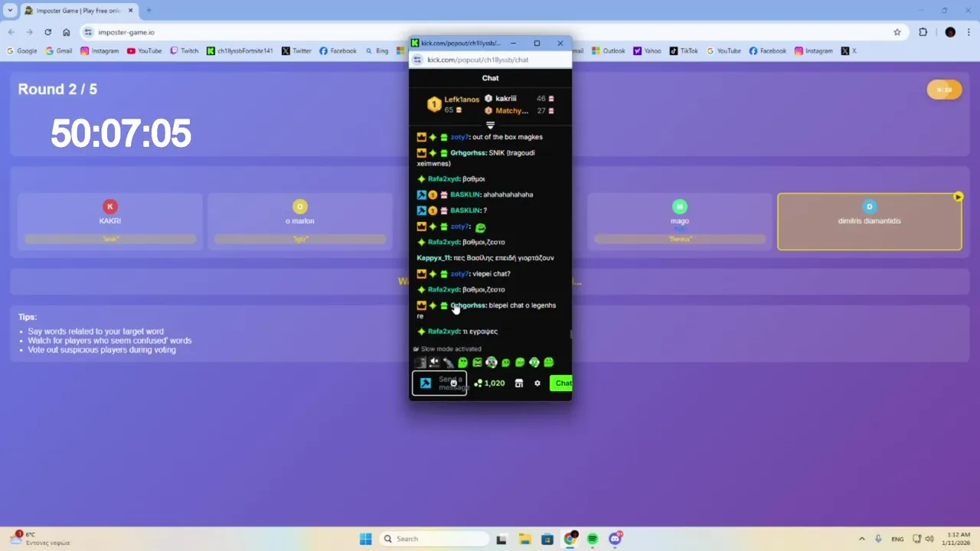Open Chrome from the taskbar
Image resolution: width=980 pixels, height=551 pixels.
[570, 539]
